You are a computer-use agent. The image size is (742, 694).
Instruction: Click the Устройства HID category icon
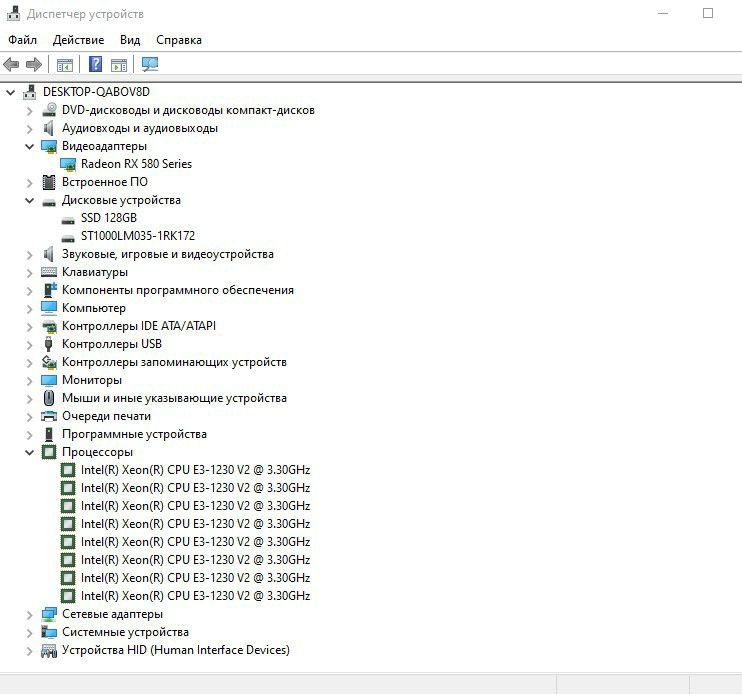point(49,650)
